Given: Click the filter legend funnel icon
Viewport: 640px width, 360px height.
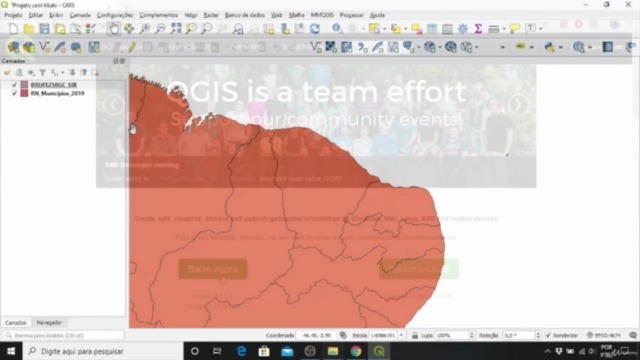Looking at the screenshot, I should point(42,73).
